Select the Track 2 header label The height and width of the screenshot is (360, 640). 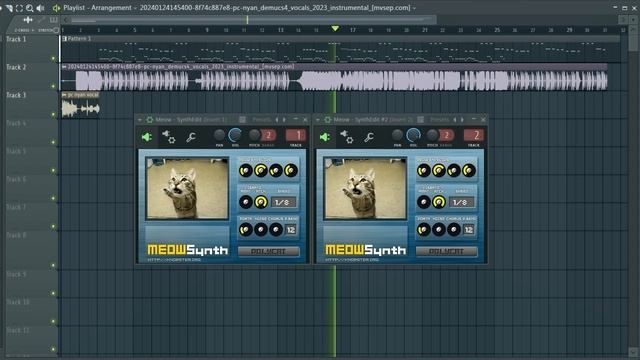click(16, 67)
